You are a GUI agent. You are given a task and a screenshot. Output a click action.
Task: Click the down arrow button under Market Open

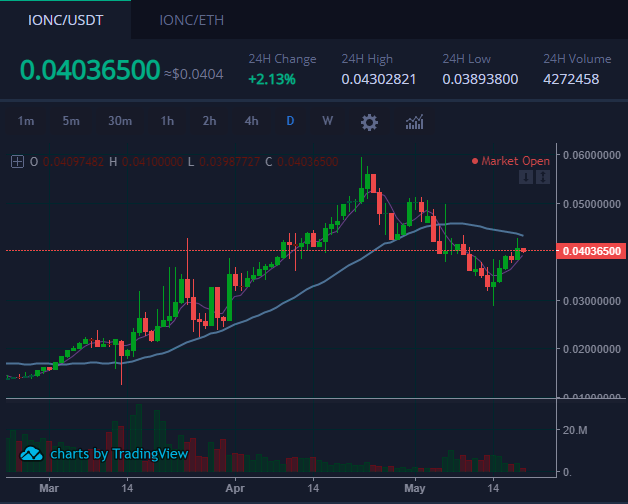[526, 177]
